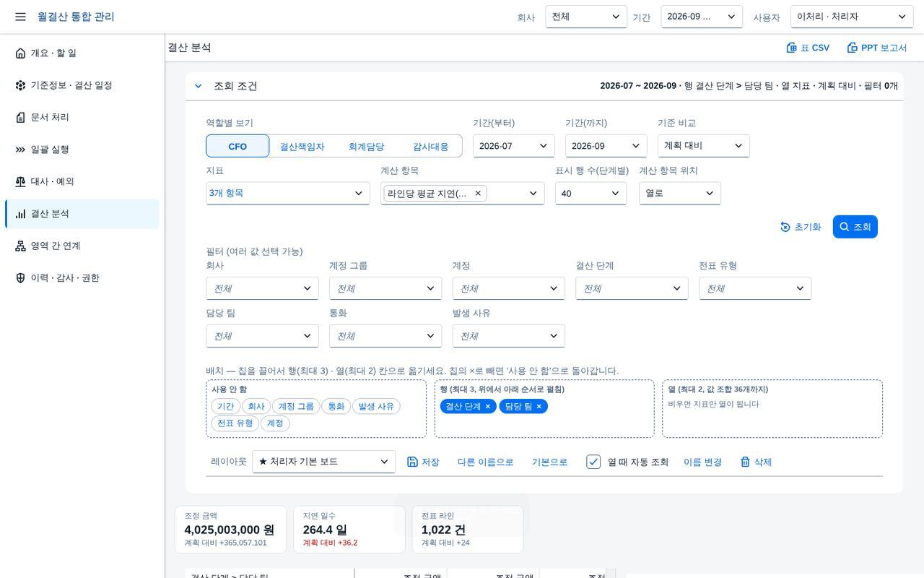Viewport: 924px width, 578px height.
Task: Open the 발생 사유 filter dropdown
Action: click(x=509, y=336)
